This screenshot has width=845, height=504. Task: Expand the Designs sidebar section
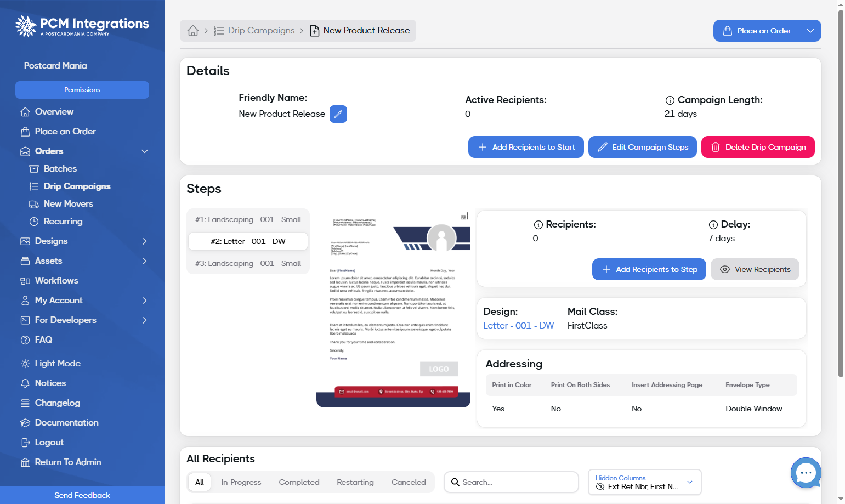coord(145,241)
